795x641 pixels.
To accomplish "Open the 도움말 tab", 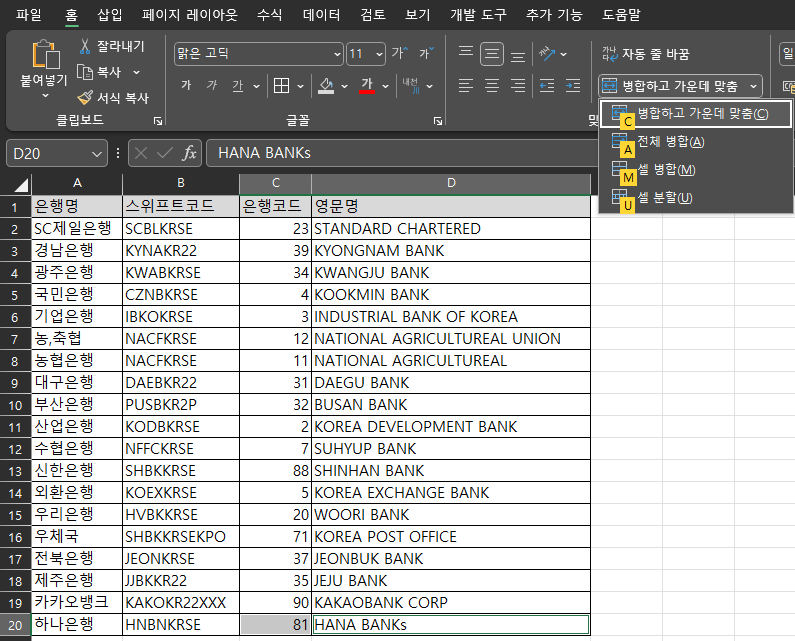I will click(x=621, y=15).
